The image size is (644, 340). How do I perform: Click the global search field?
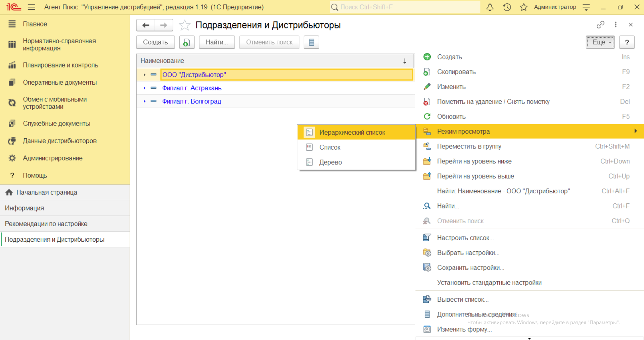coord(405,7)
